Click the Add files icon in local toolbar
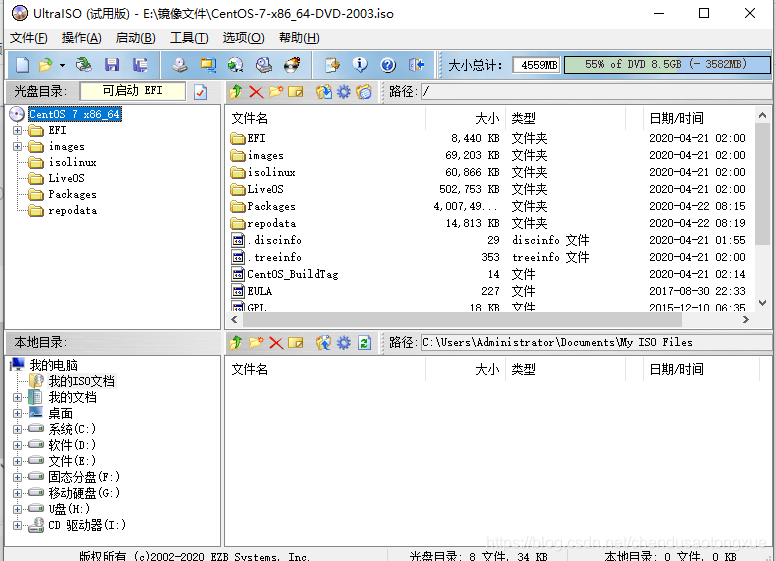 coord(324,343)
